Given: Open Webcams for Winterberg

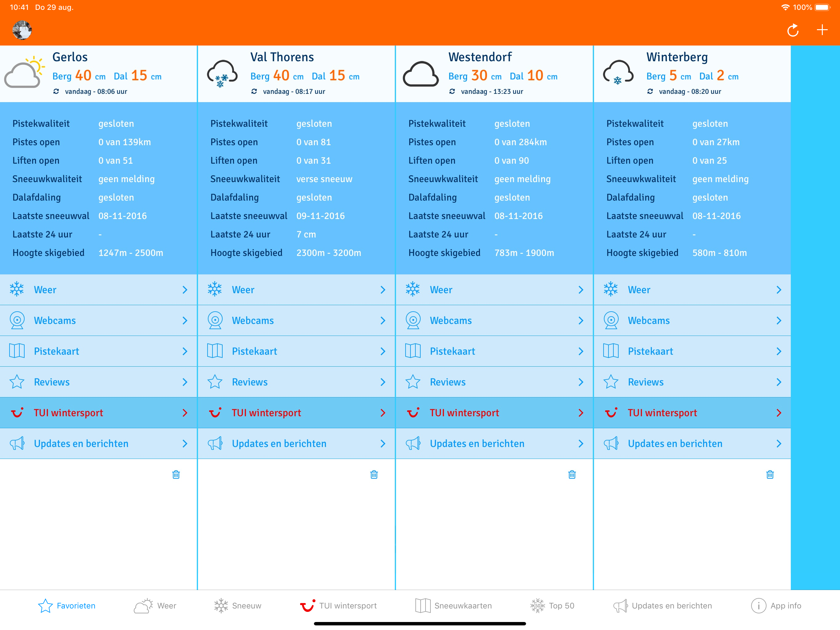Looking at the screenshot, I should point(649,320).
